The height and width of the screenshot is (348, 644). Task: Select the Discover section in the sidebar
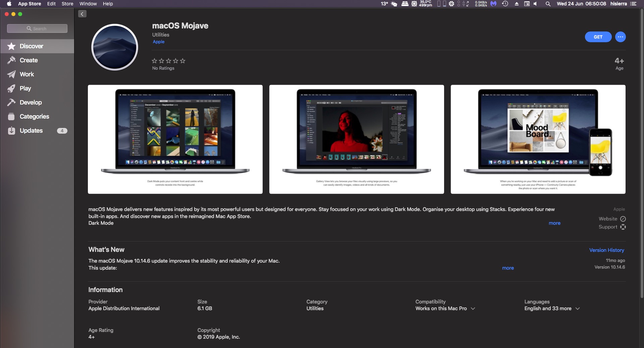(32, 46)
